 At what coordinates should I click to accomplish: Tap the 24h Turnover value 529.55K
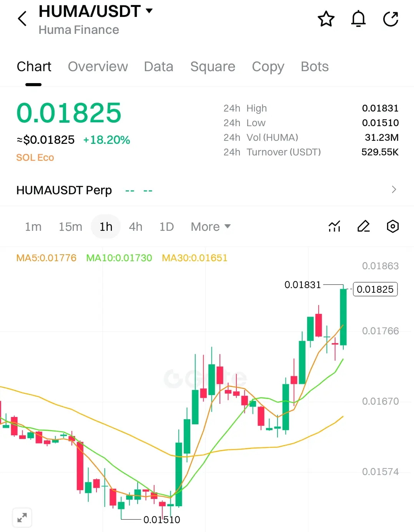coord(380,152)
